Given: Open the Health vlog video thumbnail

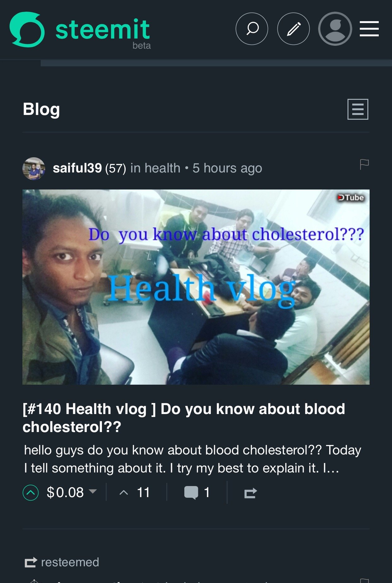Looking at the screenshot, I should [196, 287].
